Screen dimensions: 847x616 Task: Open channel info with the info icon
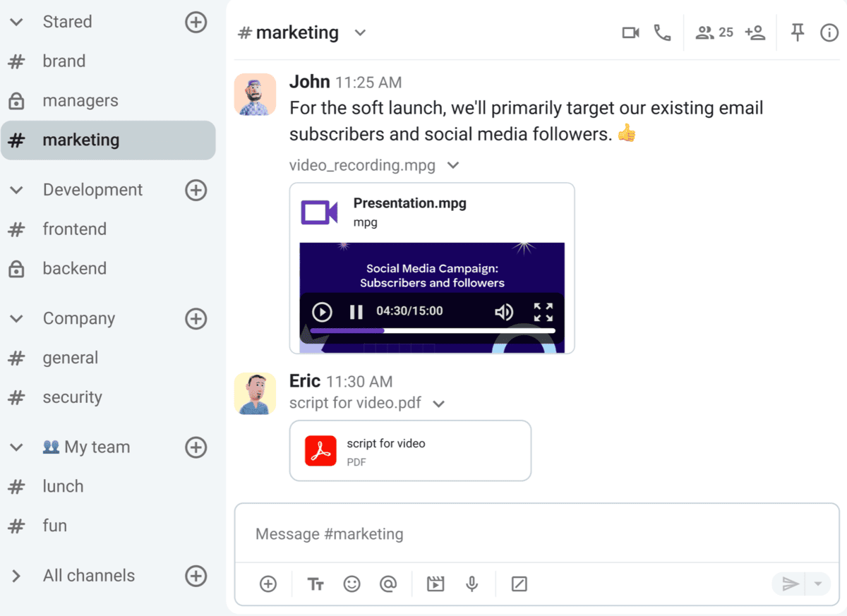pyautogui.click(x=829, y=32)
